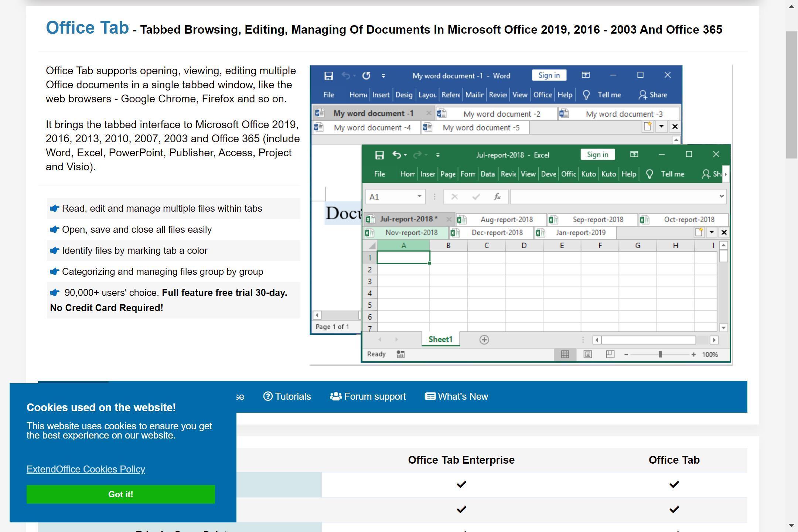Open the Word File menu
798x532 pixels.
[328, 95]
